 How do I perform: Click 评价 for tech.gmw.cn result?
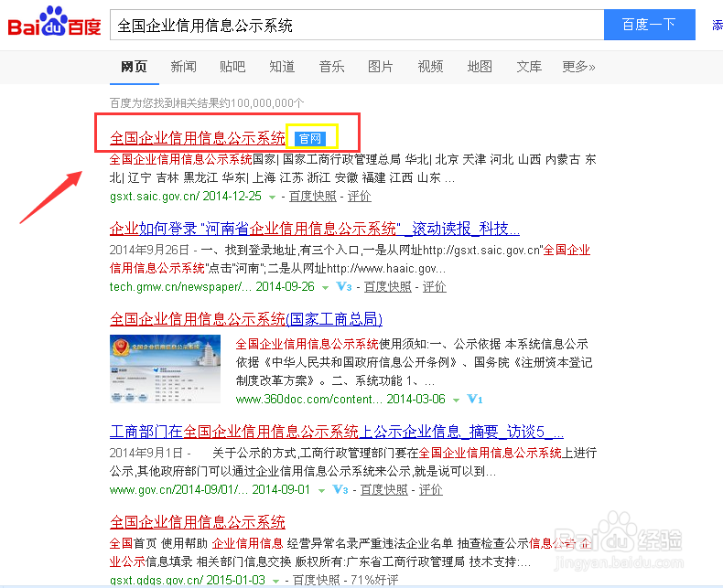coord(435,286)
